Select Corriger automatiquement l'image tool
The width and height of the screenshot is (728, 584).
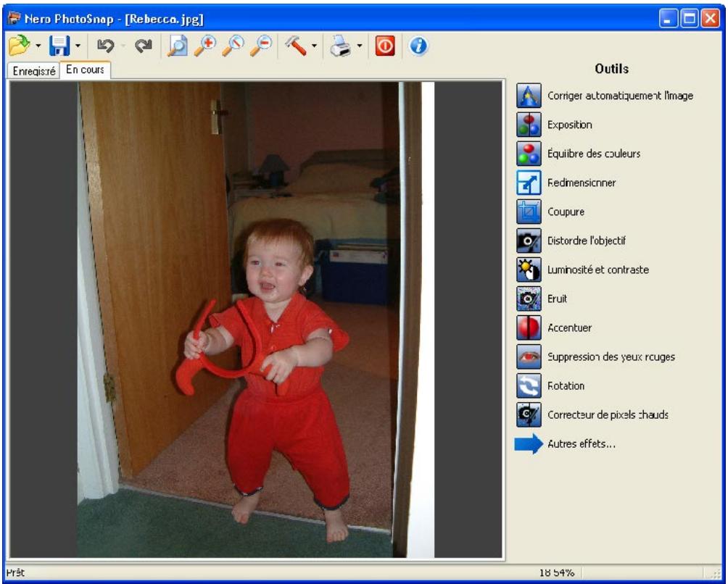pos(605,96)
